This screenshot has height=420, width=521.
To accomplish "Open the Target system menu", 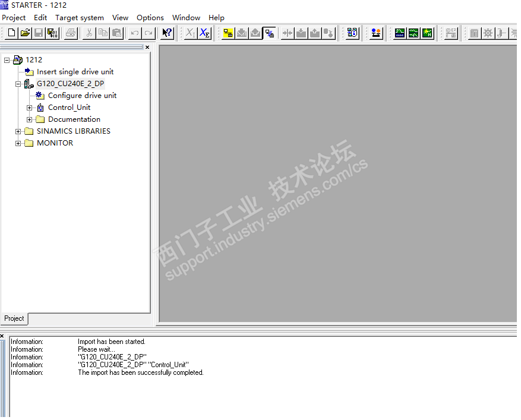I will click(x=80, y=18).
